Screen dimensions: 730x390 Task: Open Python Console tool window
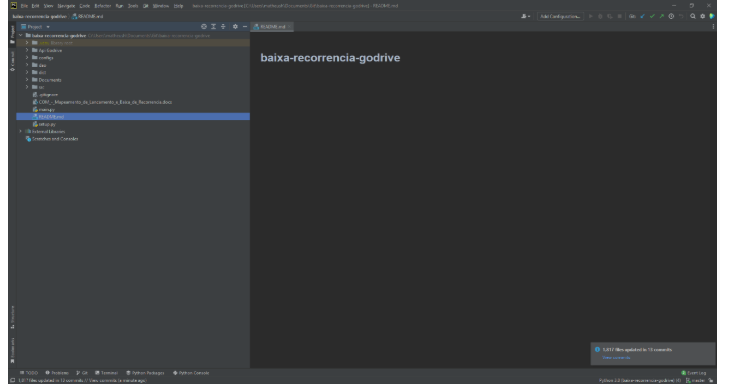click(191, 373)
